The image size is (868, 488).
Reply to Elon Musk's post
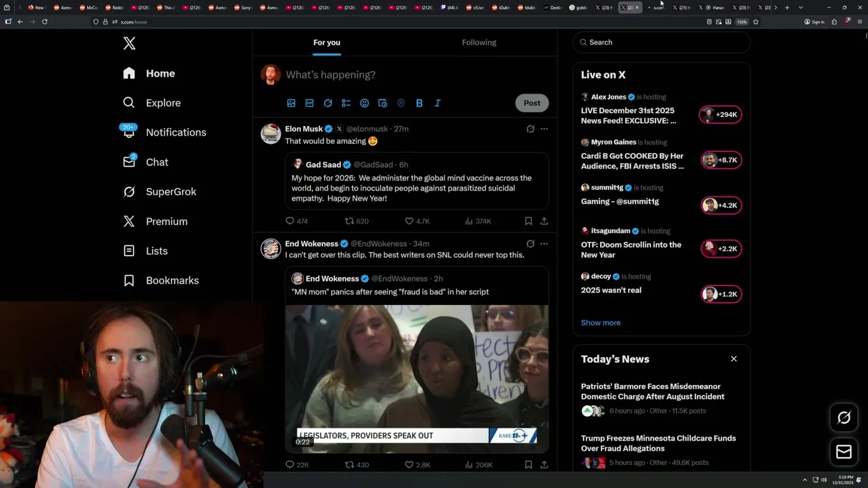296,221
